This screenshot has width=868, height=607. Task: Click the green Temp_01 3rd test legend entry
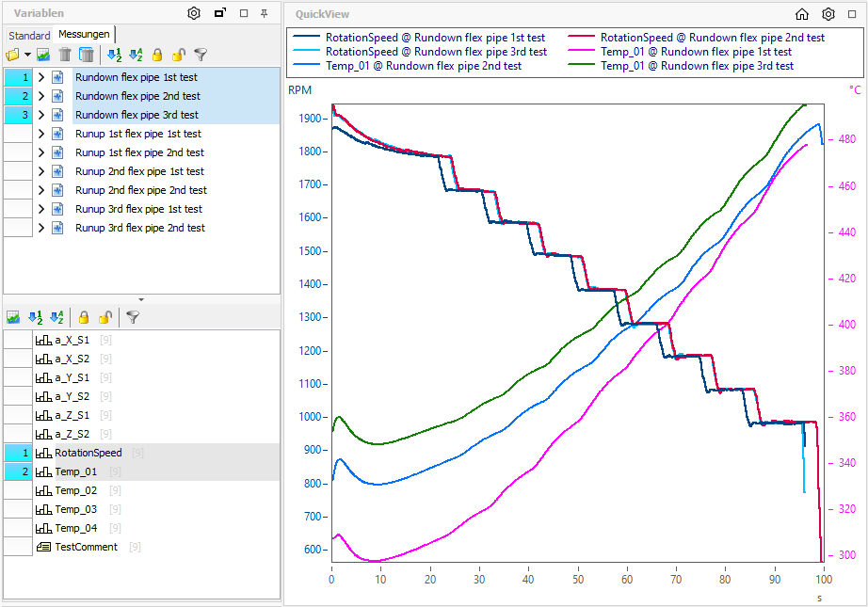[x=697, y=66]
